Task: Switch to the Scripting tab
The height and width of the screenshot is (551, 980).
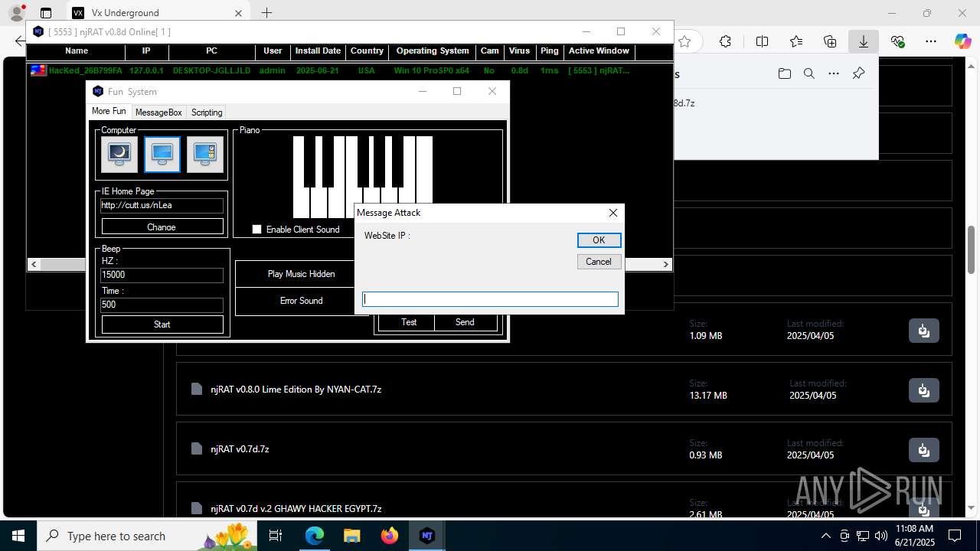Action: (x=207, y=112)
